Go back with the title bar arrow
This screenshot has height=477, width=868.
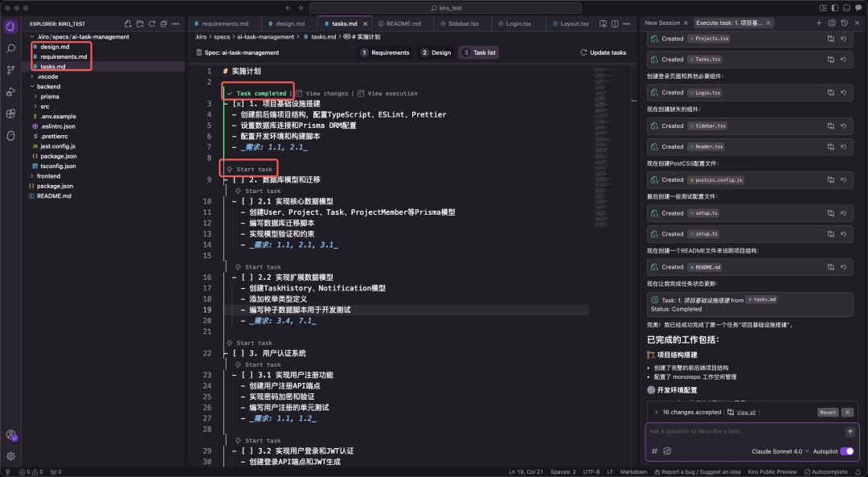(289, 8)
